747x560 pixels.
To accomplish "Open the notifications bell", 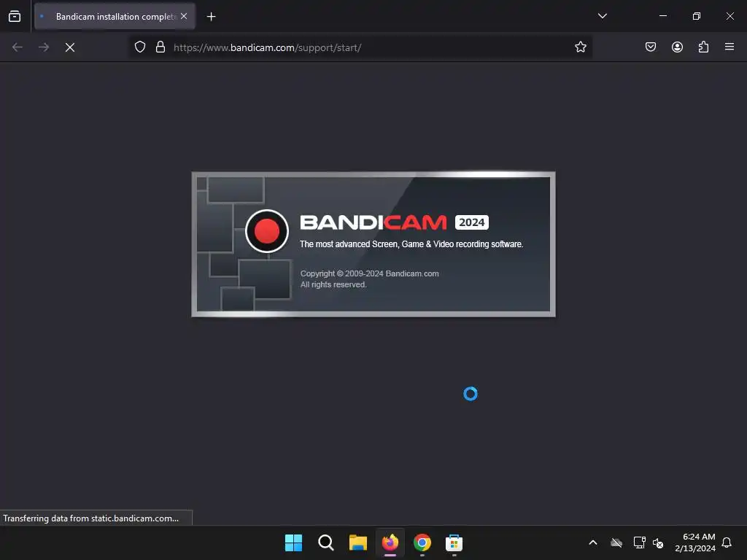I will pyautogui.click(x=727, y=542).
